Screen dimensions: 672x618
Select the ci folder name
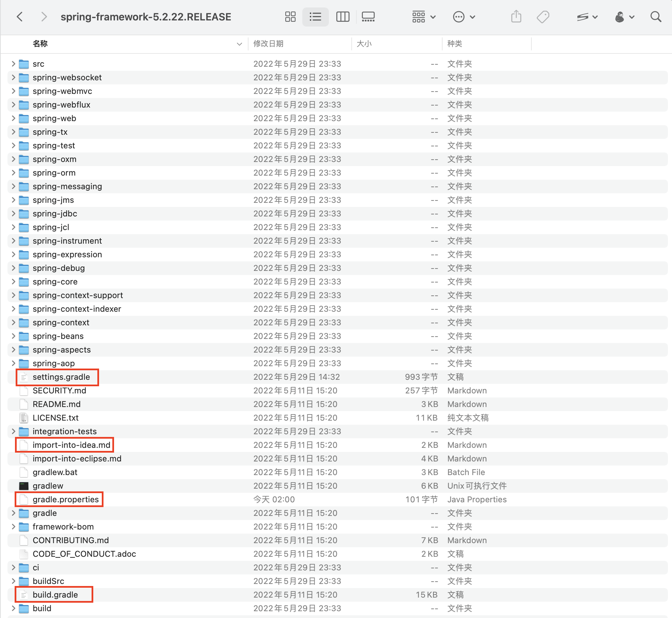(36, 567)
